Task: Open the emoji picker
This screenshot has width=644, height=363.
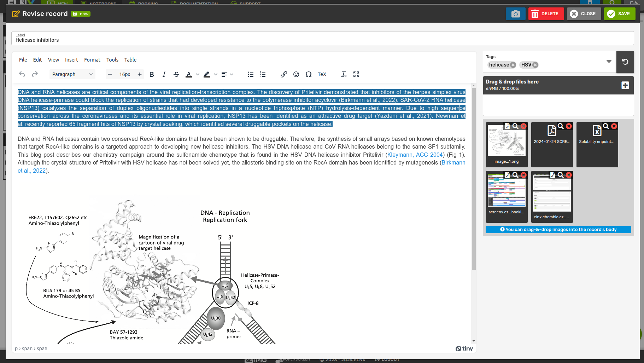Action: click(x=296, y=74)
